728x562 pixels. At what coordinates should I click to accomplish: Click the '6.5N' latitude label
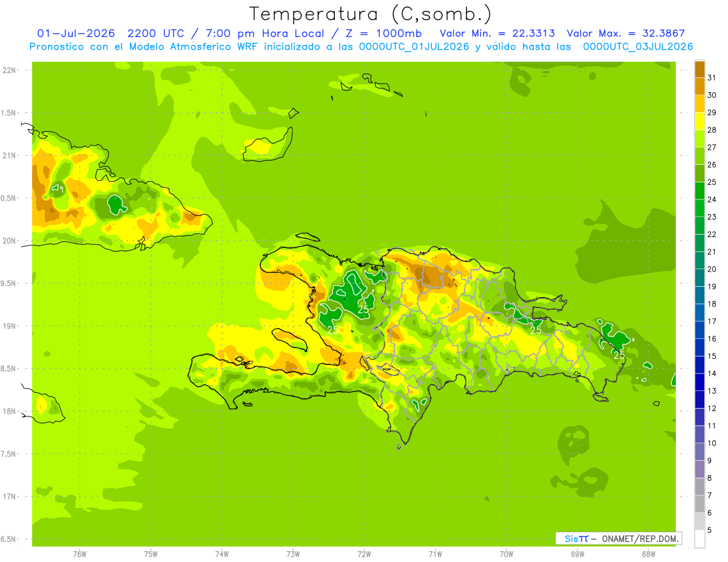click(x=9, y=539)
